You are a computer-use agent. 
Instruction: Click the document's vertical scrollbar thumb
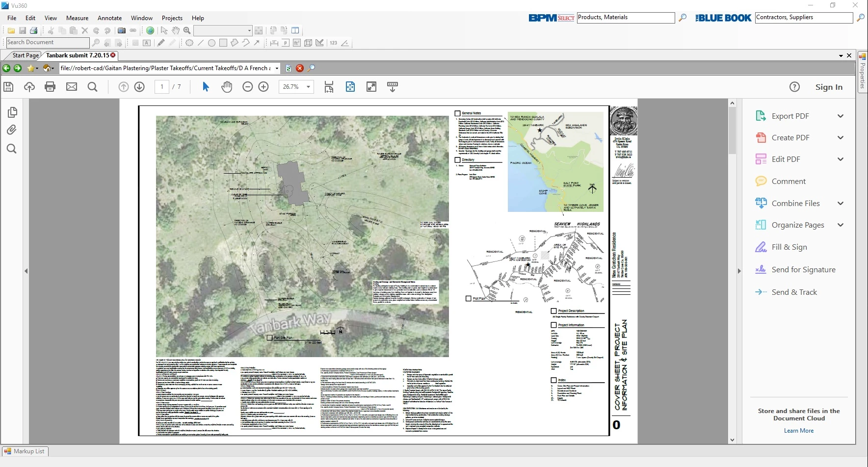[x=732, y=130]
